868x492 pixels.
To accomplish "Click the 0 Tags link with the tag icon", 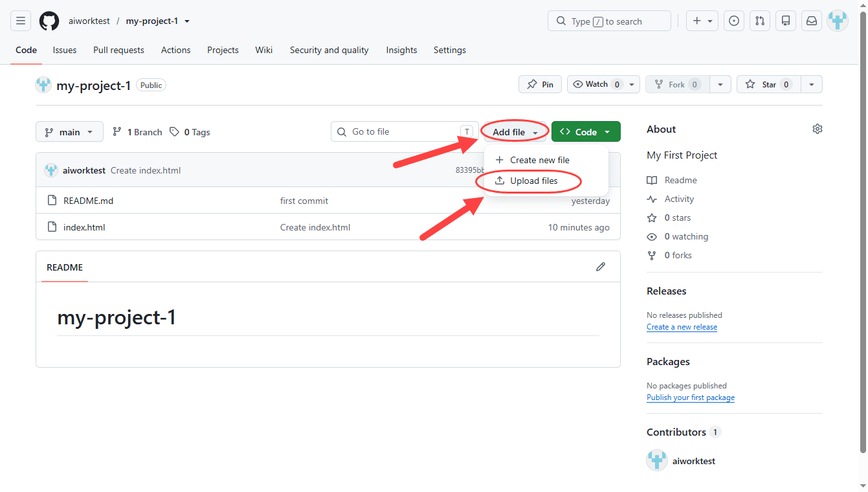I will point(190,132).
